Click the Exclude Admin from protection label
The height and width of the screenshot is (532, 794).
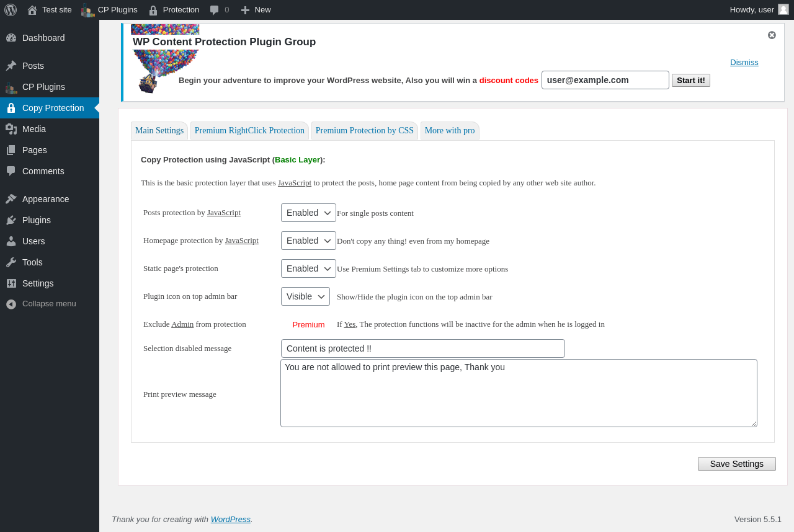tap(195, 324)
